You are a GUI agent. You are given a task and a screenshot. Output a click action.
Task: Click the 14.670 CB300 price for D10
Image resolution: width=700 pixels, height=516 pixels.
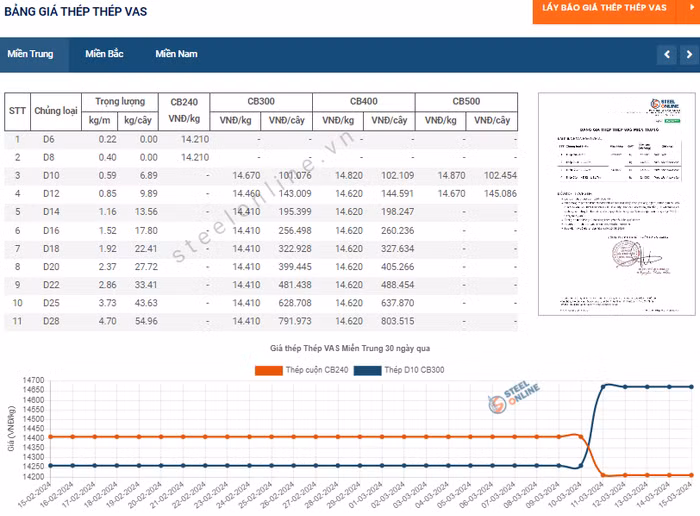(246, 176)
